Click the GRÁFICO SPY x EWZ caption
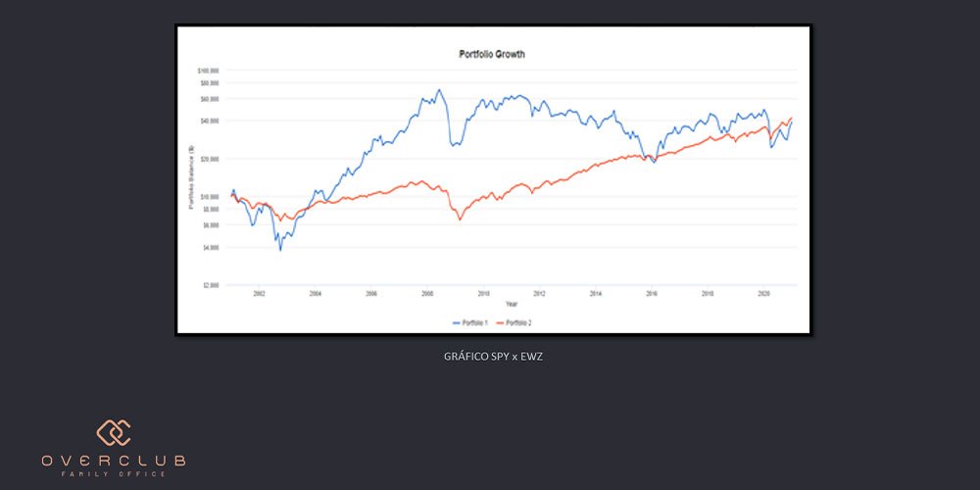This screenshot has width=980, height=490. pos(493,356)
